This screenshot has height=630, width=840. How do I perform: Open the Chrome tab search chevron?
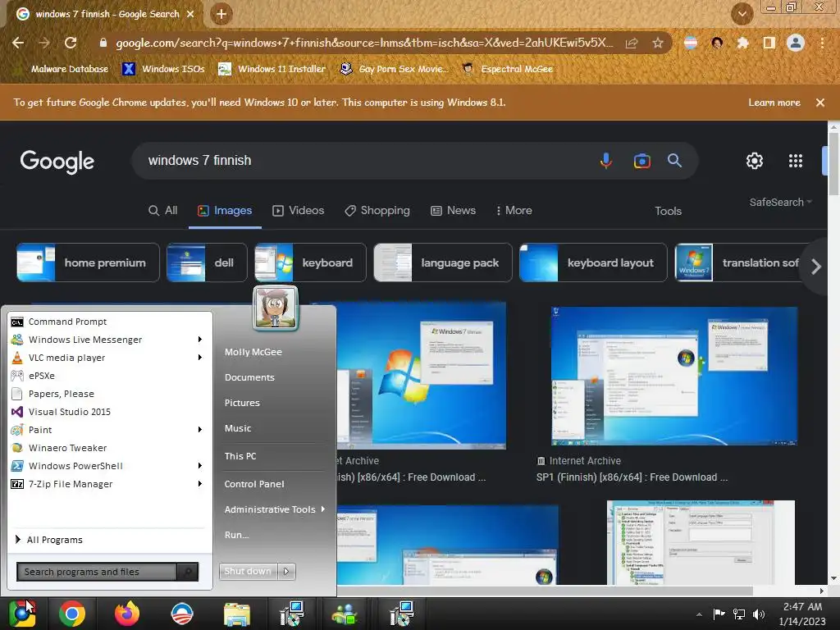point(742,14)
